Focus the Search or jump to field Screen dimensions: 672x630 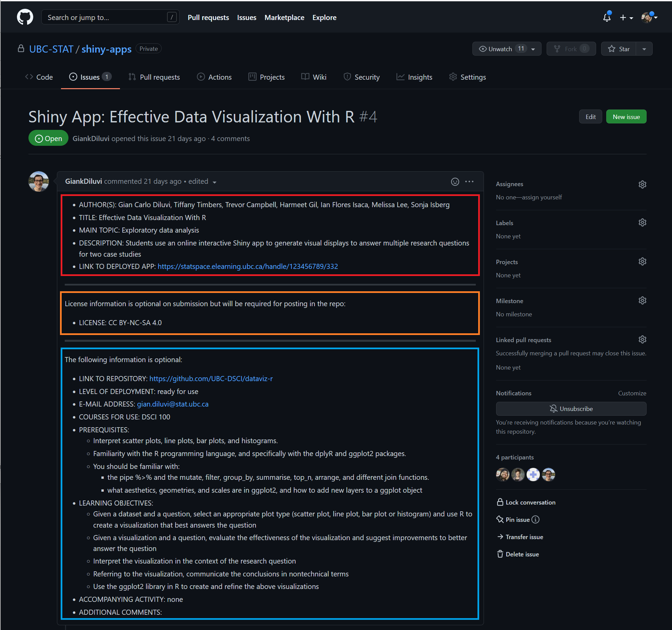coord(110,17)
